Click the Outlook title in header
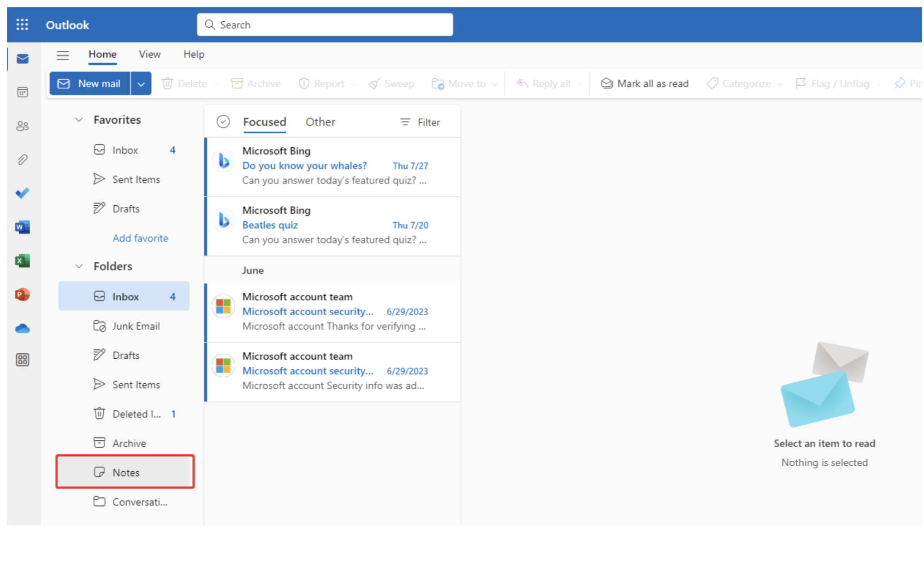Viewport: 924px width, 569px height. pos(67,25)
